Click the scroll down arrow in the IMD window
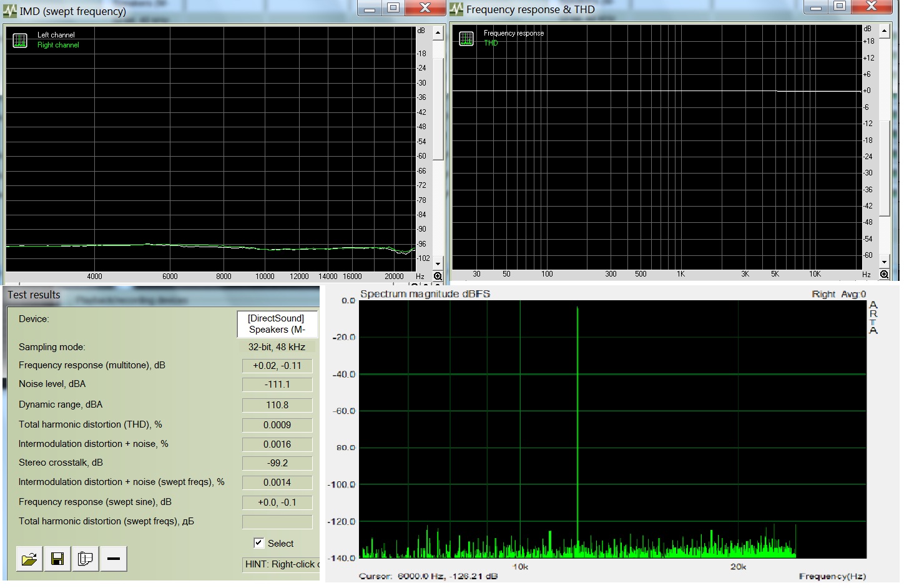The image size is (904, 588). pyautogui.click(x=438, y=264)
